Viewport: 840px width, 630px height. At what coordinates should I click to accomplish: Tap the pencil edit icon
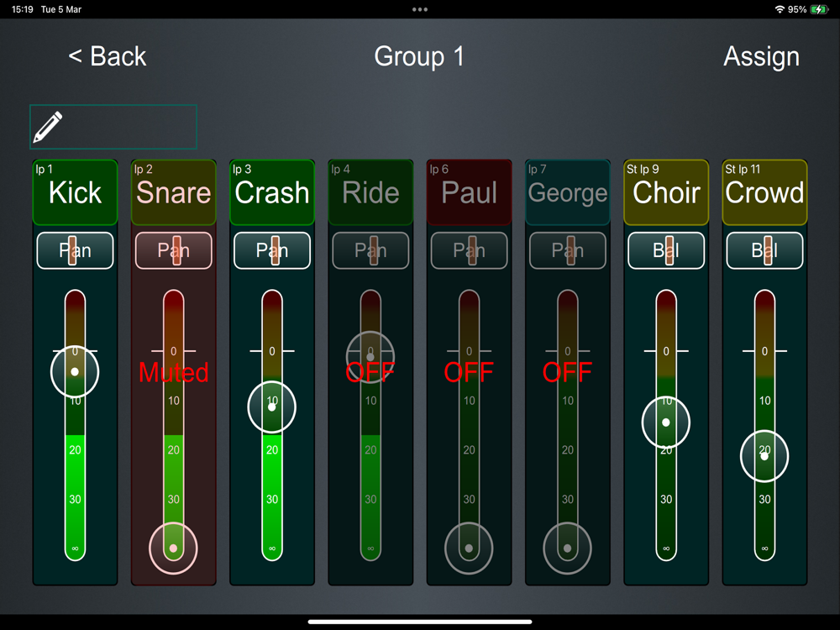[48, 127]
